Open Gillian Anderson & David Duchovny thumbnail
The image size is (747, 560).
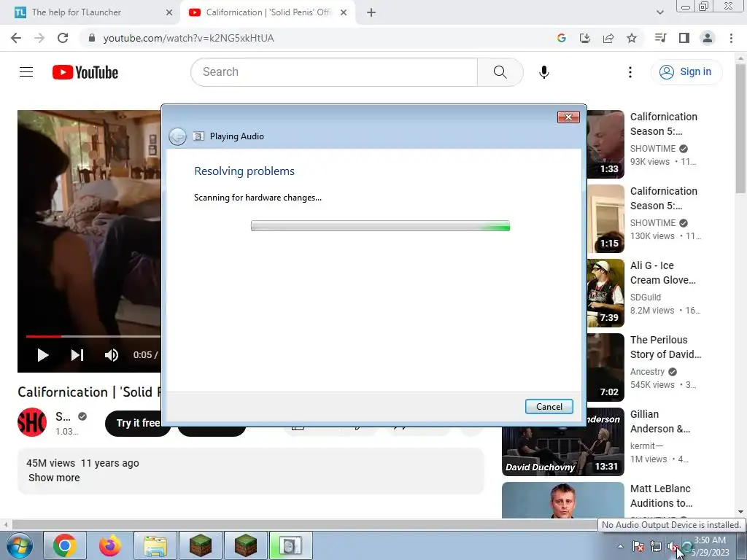pos(562,442)
